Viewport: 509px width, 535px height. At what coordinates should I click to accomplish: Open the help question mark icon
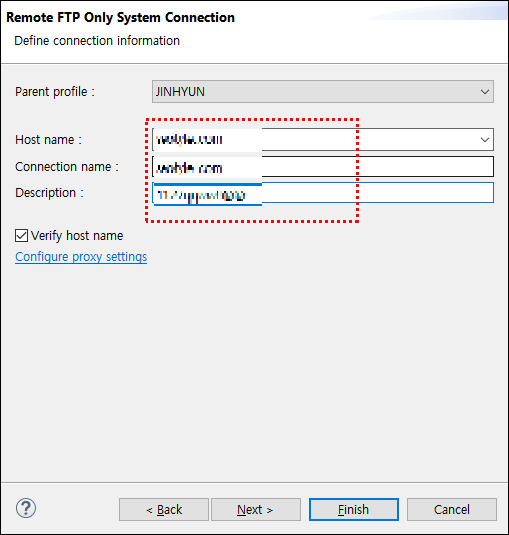(26, 508)
